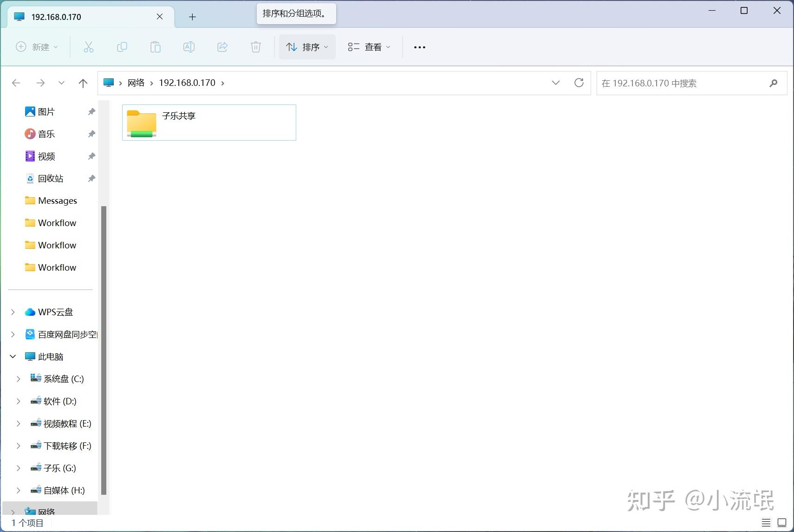Open 视频 in quick access
Image resolution: width=794 pixels, height=532 pixels.
coord(46,156)
